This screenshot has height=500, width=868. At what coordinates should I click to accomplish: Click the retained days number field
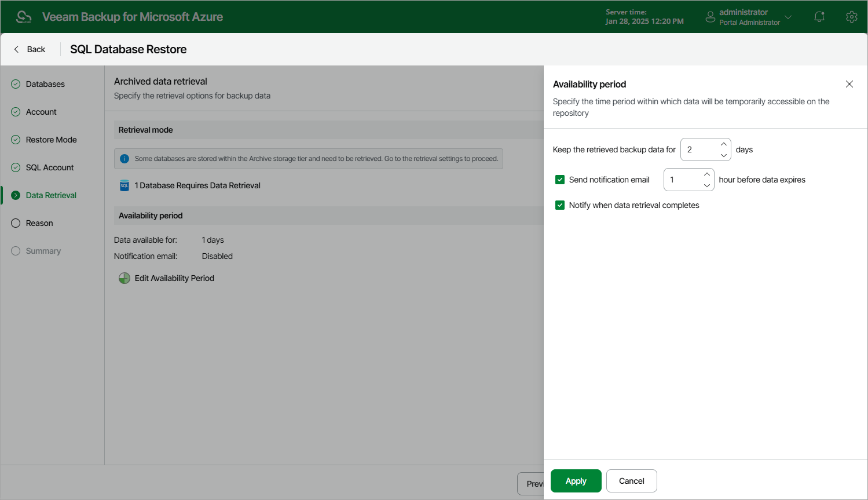click(x=699, y=149)
